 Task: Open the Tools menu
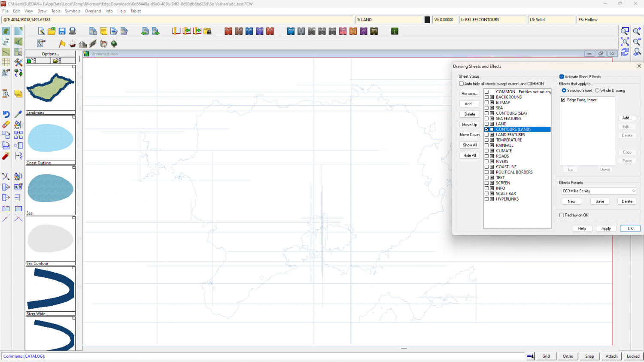coord(56,11)
